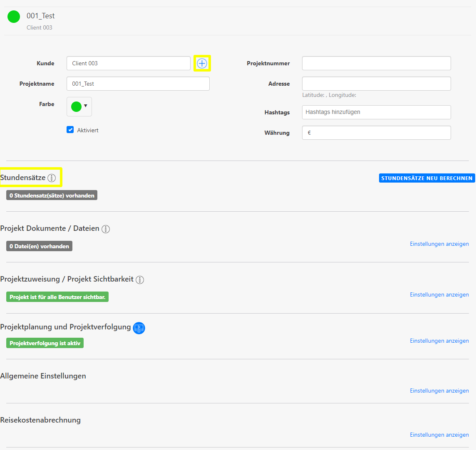
Task: Click the info icon beside Projekt Dokumente / Dateien
Action: [106, 229]
